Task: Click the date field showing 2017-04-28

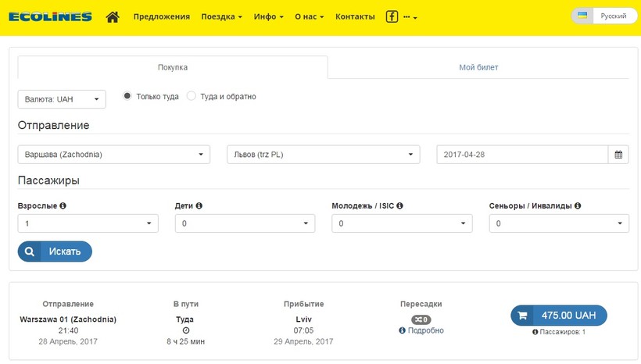Action: click(521, 155)
